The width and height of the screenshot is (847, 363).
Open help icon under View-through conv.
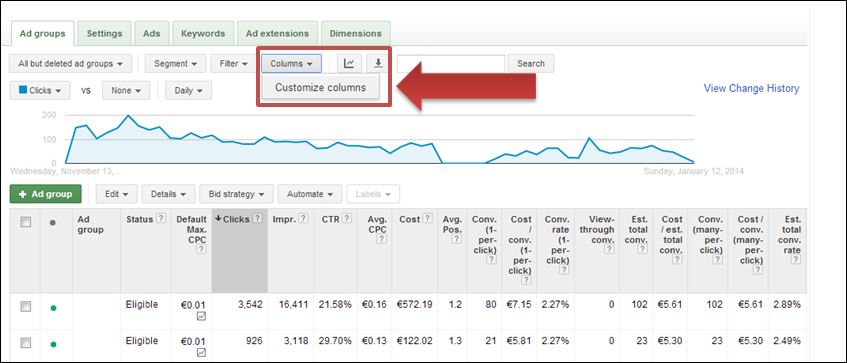pos(609,249)
